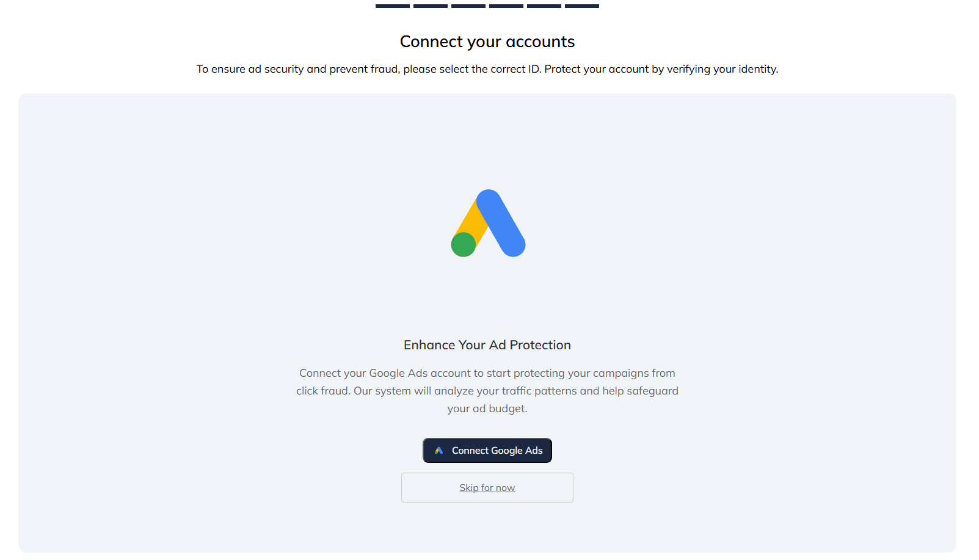The width and height of the screenshot is (979, 560).
Task: Jump to the third progress step segment
Action: (468, 6)
